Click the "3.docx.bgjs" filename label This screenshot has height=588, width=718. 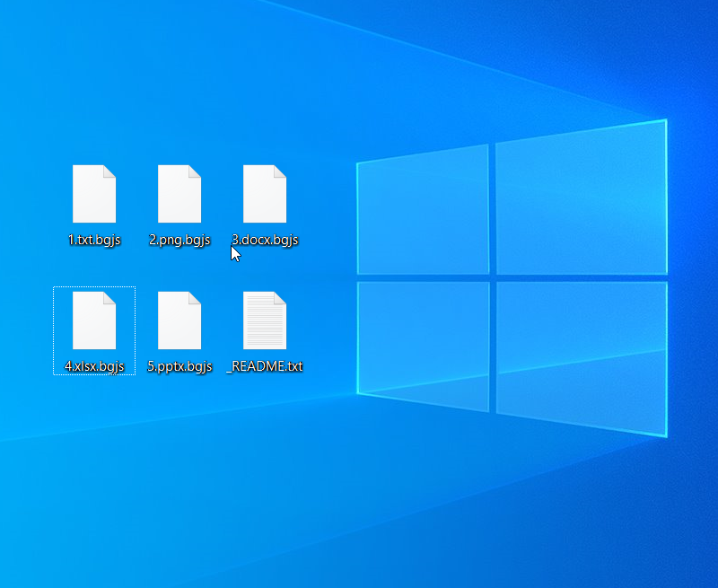click(x=266, y=240)
